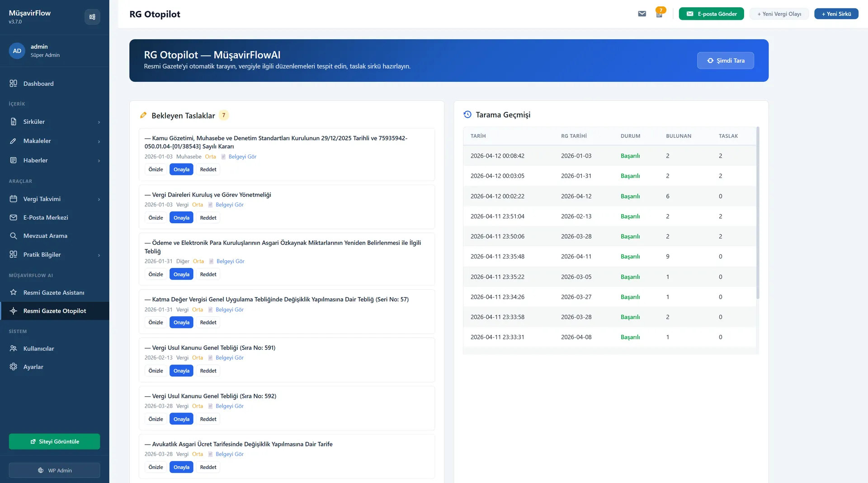Click the Resmi Gazete Otopilot target icon
The width and height of the screenshot is (868, 483).
(x=14, y=311)
